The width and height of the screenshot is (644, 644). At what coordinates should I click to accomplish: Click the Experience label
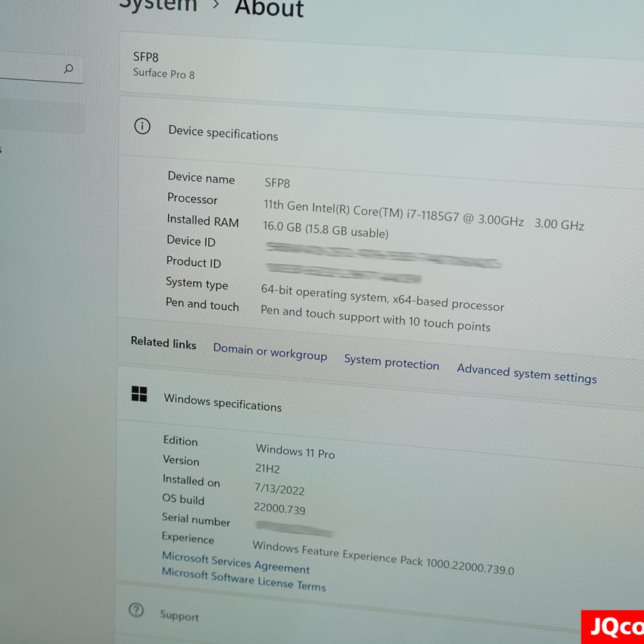[187, 537]
